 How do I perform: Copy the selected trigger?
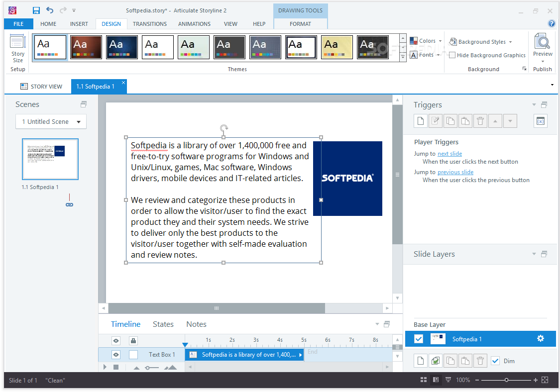pyautogui.click(x=450, y=121)
